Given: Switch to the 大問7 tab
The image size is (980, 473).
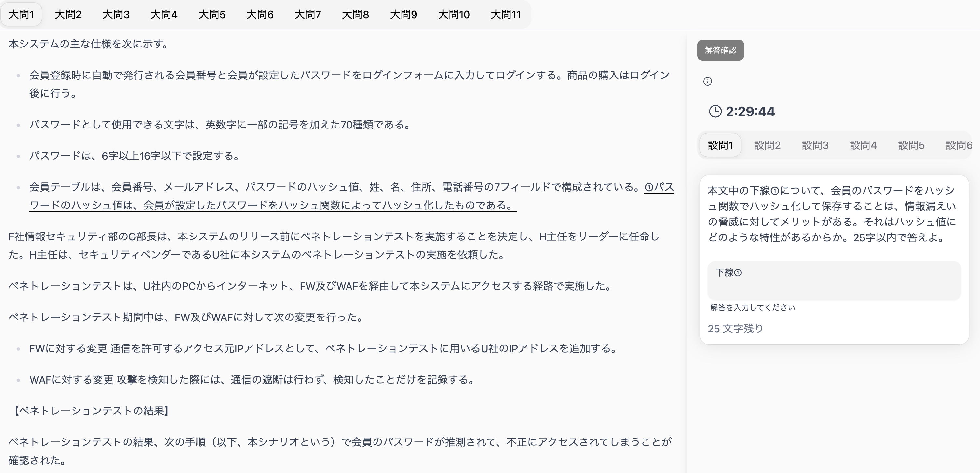Looking at the screenshot, I should point(308,14).
